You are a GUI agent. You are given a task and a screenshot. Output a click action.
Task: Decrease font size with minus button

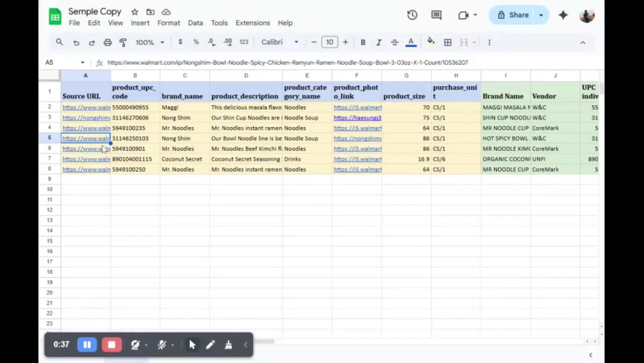314,42
